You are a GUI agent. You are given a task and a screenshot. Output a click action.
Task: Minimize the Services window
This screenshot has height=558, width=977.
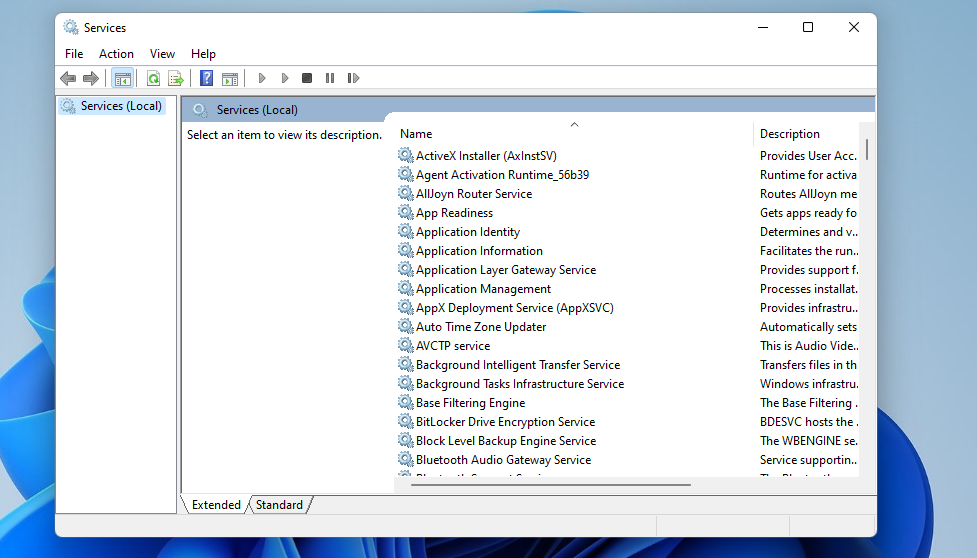[763, 27]
